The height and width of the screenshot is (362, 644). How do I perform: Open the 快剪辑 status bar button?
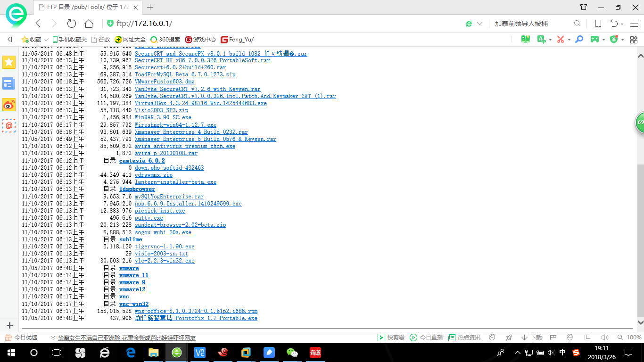click(x=391, y=337)
